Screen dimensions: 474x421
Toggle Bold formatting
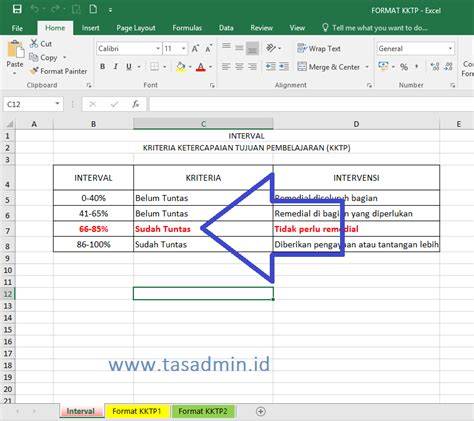click(103, 67)
